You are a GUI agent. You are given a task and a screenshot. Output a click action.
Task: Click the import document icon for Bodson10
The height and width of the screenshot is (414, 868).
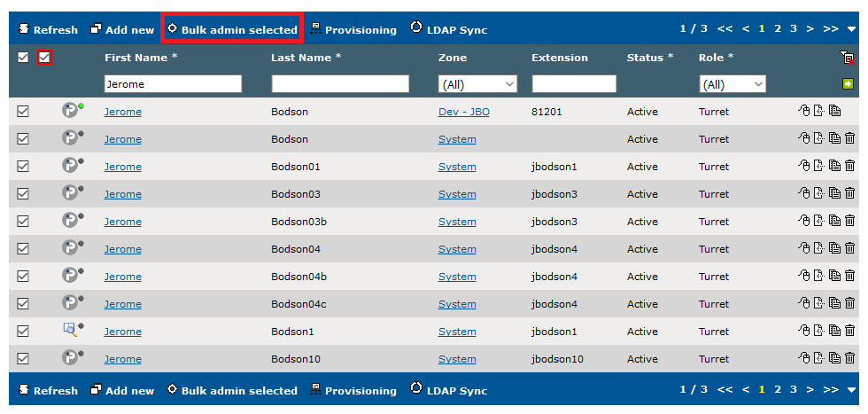819,358
